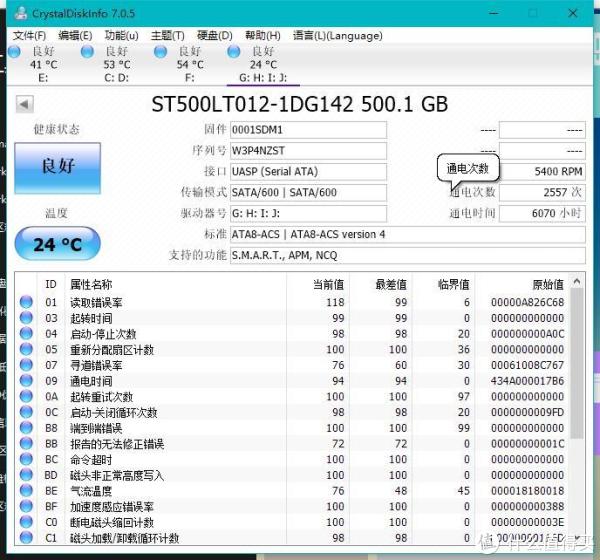Select disk G: H: I: J: tab

coord(263,64)
